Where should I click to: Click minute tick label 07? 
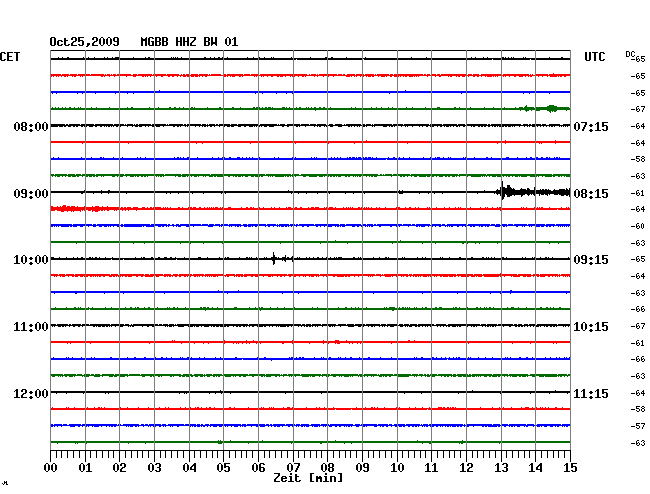(293, 468)
